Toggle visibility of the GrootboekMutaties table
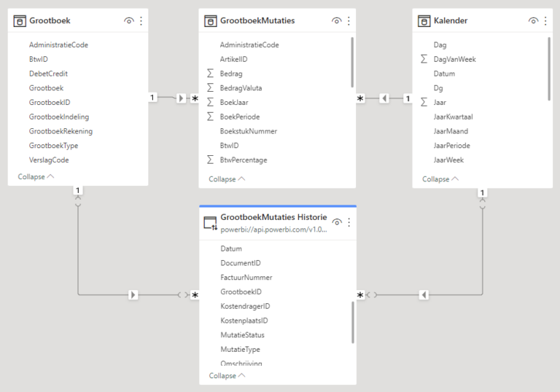560x392 pixels. pos(336,20)
